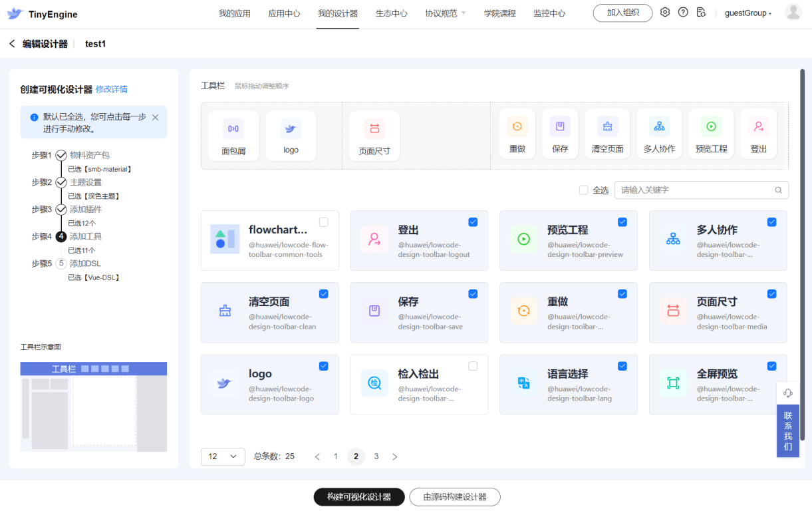812x511 pixels.
Task: Check the 检入检出 tool checkbox
Action: pyautogui.click(x=473, y=366)
